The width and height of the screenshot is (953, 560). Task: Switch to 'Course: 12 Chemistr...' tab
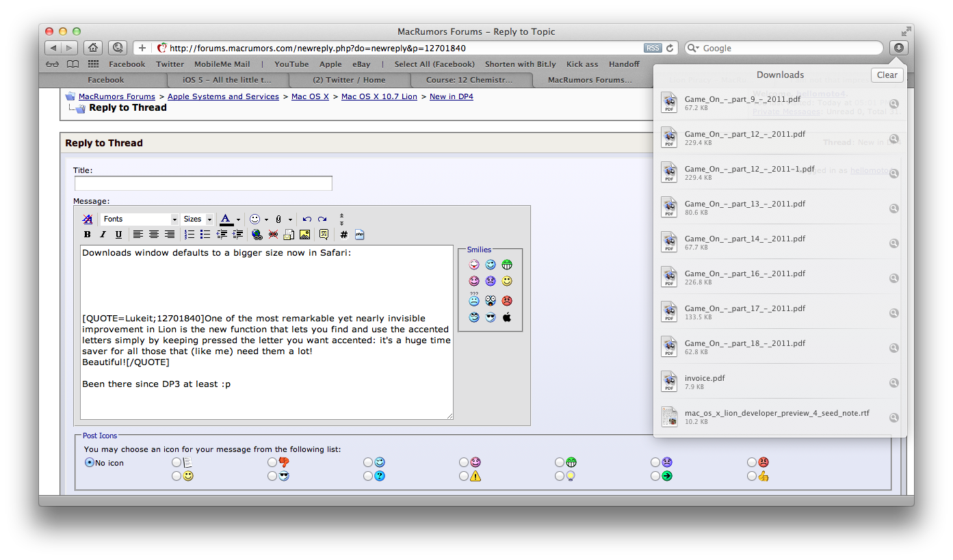click(469, 80)
